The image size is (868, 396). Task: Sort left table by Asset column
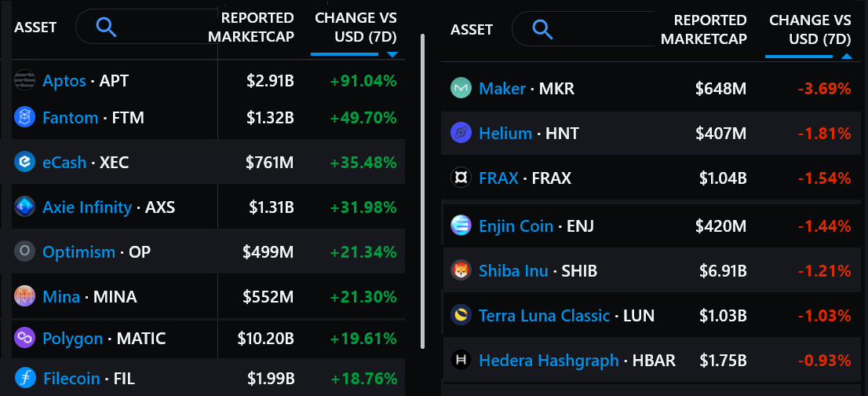click(35, 27)
